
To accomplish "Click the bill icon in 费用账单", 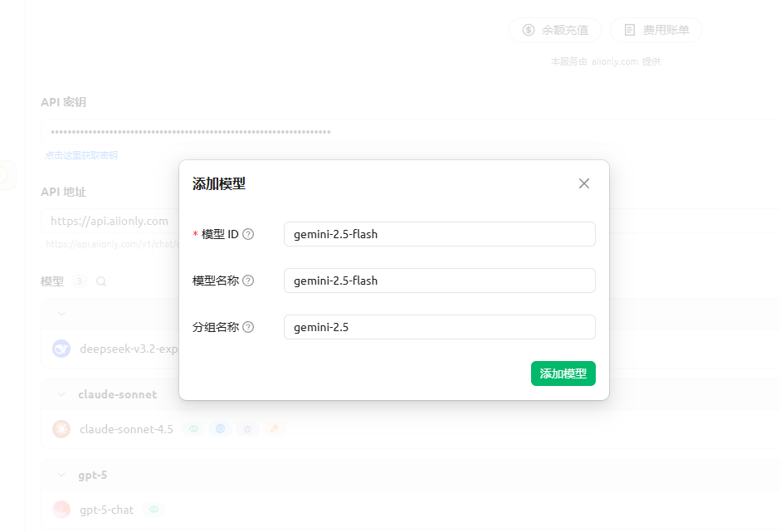I will click(x=630, y=30).
